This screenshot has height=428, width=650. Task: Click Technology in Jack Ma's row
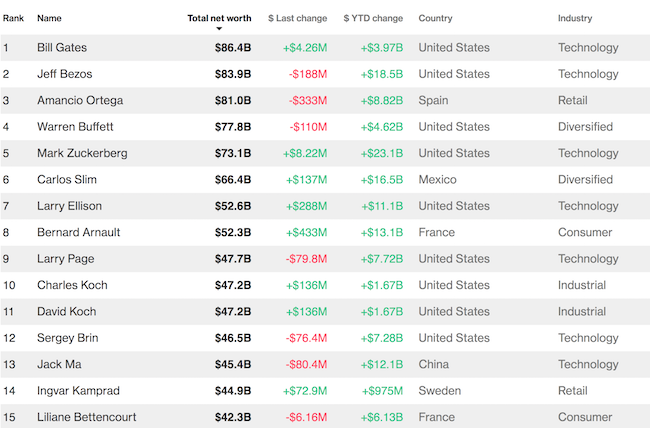click(x=588, y=365)
